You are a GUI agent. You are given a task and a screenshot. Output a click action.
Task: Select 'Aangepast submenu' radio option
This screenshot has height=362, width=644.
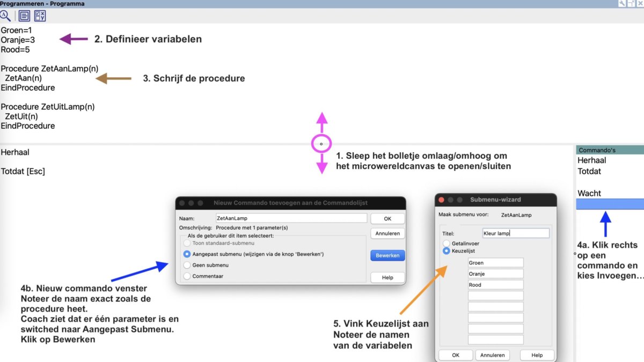pyautogui.click(x=187, y=254)
